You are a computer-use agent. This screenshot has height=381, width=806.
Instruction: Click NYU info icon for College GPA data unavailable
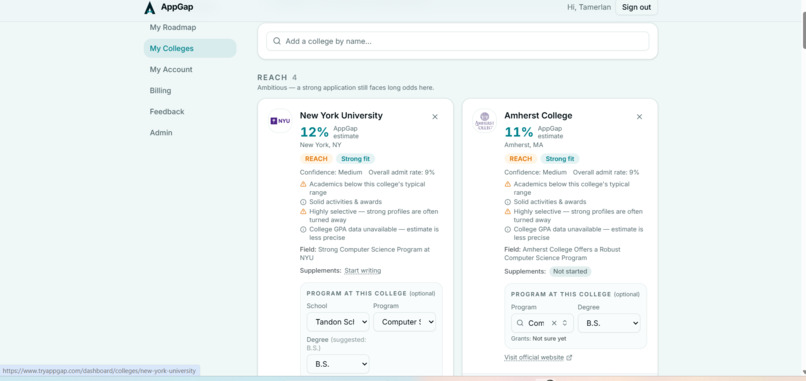click(x=303, y=229)
